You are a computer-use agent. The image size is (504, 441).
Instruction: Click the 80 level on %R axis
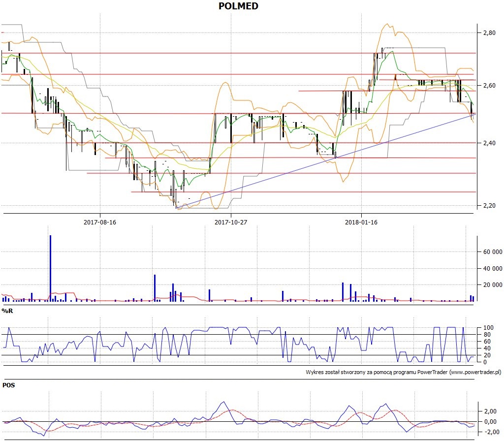[x=487, y=335]
